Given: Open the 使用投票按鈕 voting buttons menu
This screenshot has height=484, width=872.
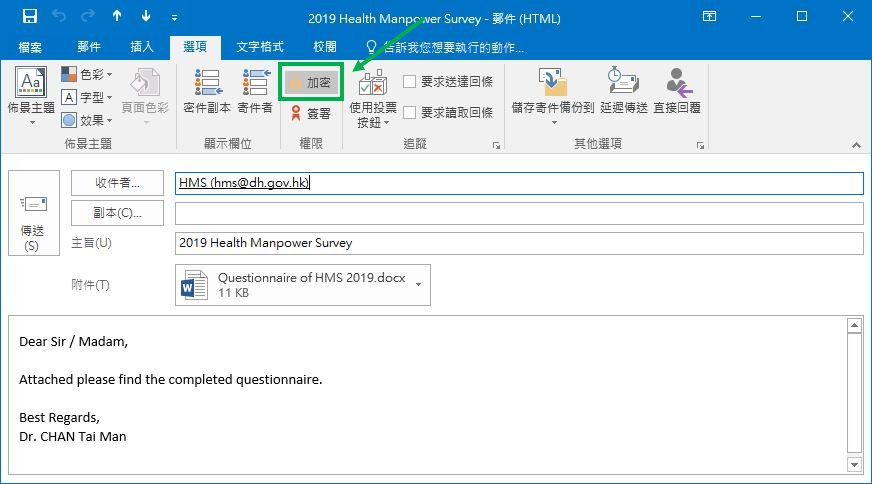Looking at the screenshot, I should coord(373,98).
